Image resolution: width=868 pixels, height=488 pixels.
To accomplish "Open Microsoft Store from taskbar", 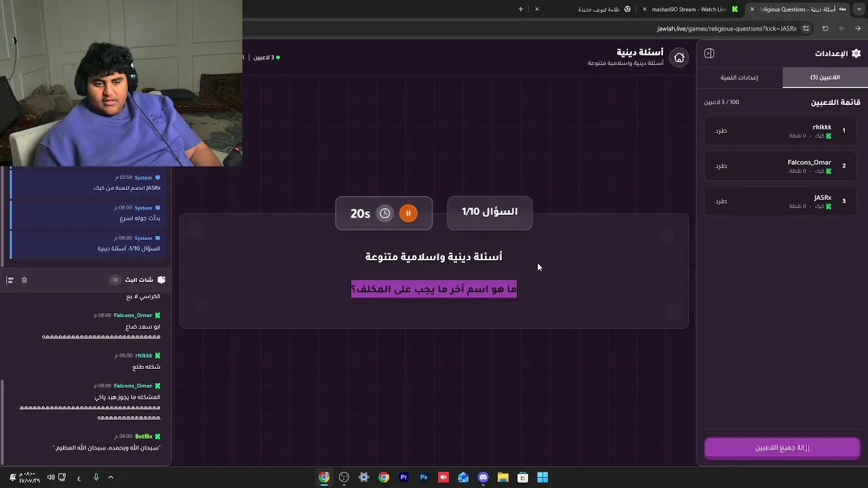I will [523, 478].
